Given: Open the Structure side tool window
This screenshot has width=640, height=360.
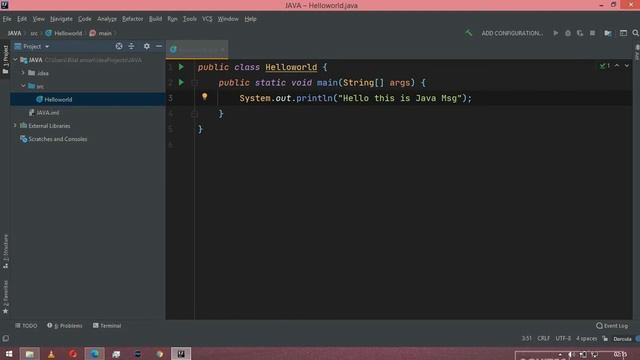Looking at the screenshot, I should coord(5,251).
